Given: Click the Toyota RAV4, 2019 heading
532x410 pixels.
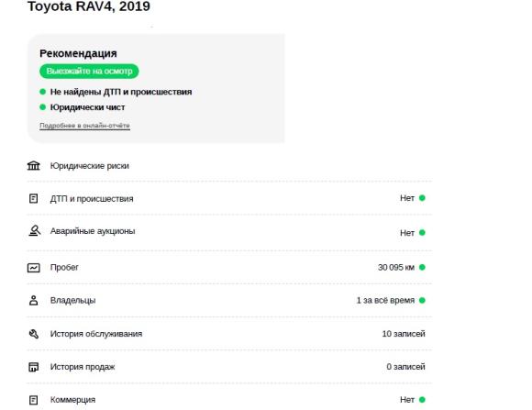Looking at the screenshot, I should point(89,6).
